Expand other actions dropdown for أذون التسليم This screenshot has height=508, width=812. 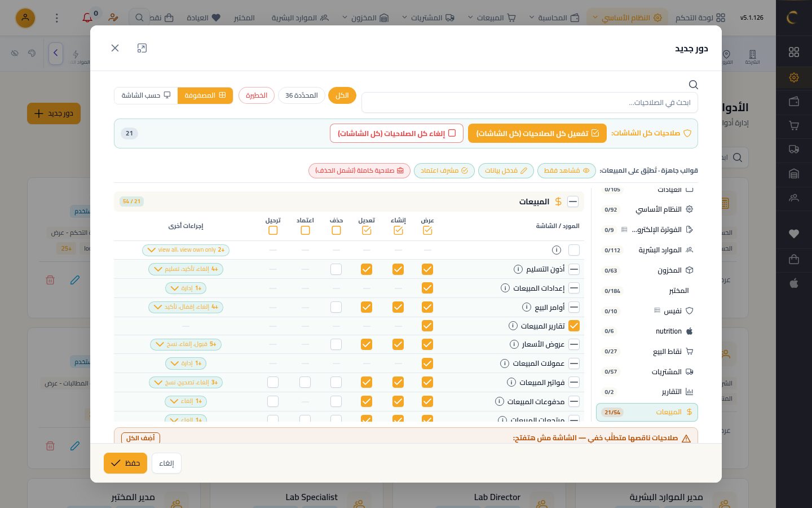coord(186,269)
